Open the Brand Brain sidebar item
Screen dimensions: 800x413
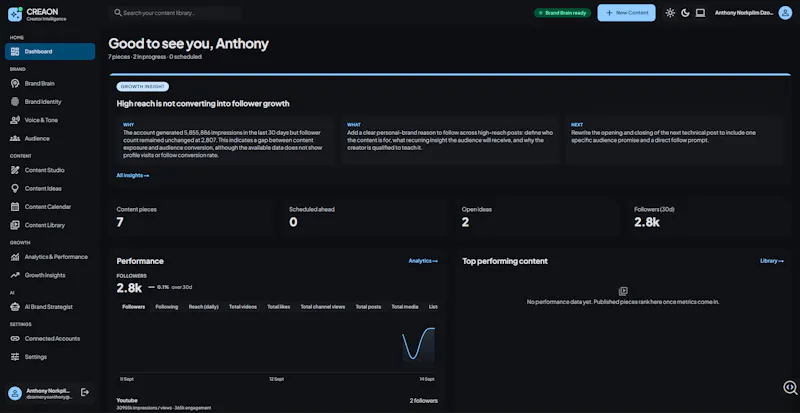50,83
